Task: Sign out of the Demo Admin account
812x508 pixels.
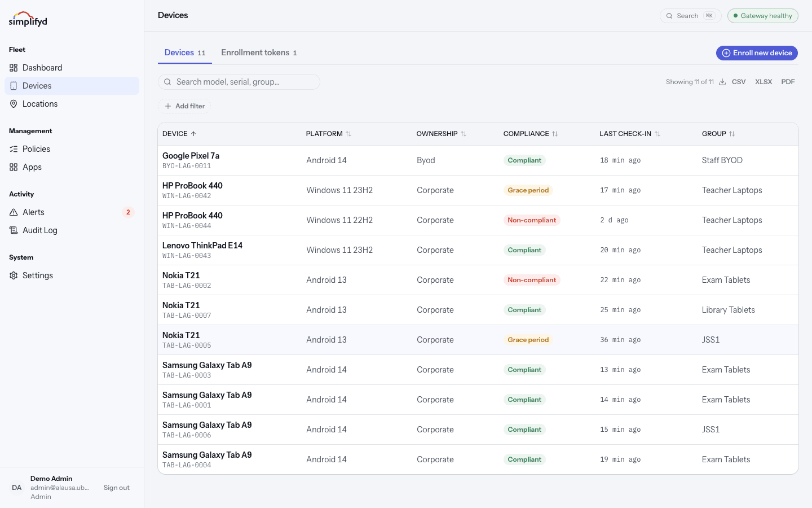Action: coord(117,488)
